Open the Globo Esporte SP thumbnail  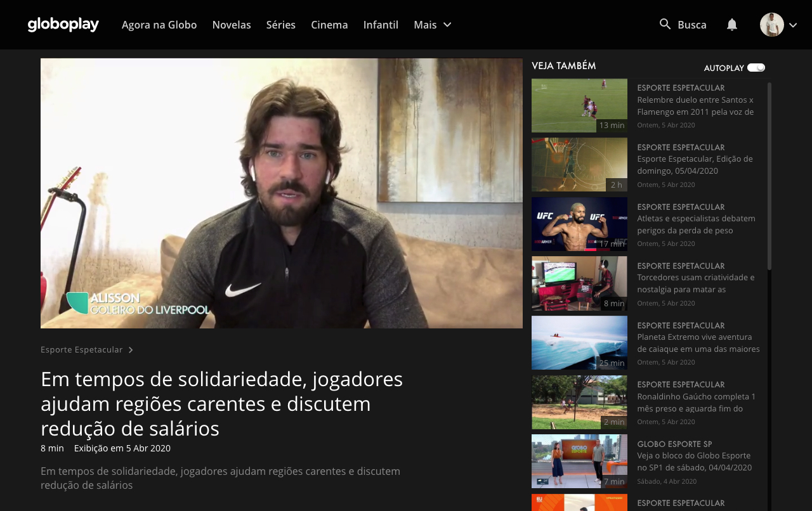579,461
